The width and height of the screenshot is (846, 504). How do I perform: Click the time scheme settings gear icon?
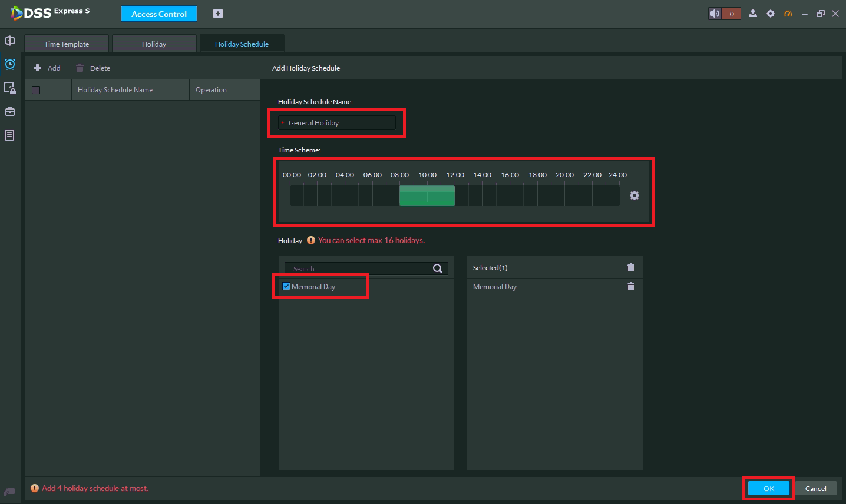coord(634,195)
